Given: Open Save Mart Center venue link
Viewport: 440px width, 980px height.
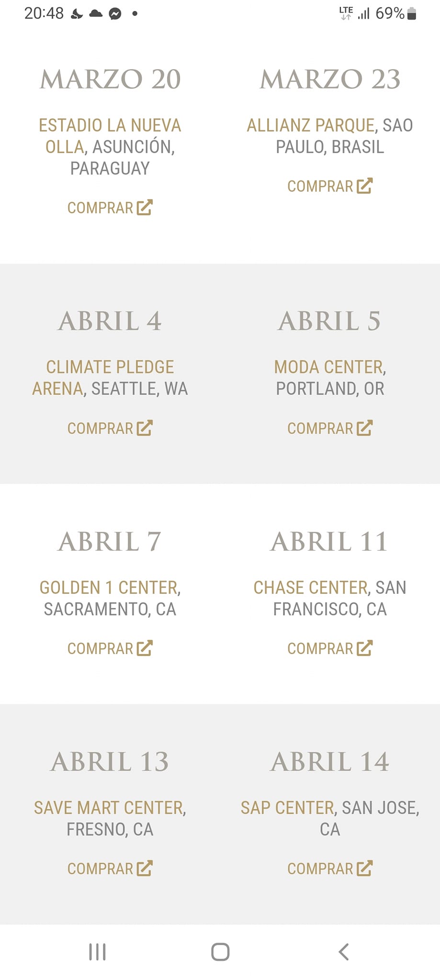Looking at the screenshot, I should (x=109, y=808).
